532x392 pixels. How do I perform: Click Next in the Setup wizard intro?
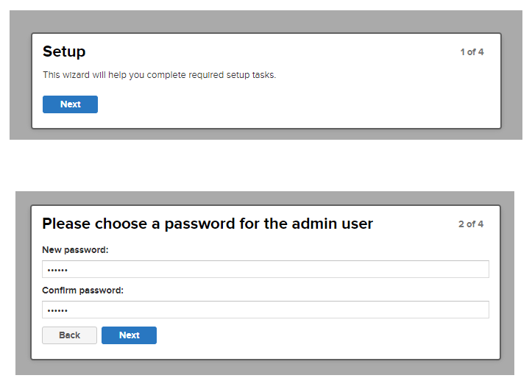tap(70, 104)
